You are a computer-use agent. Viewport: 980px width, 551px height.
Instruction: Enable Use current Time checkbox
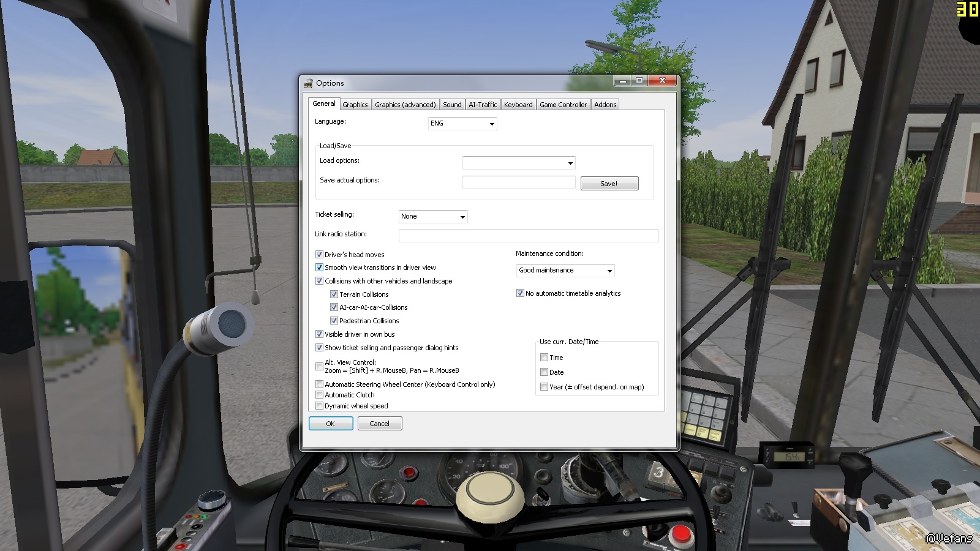544,358
